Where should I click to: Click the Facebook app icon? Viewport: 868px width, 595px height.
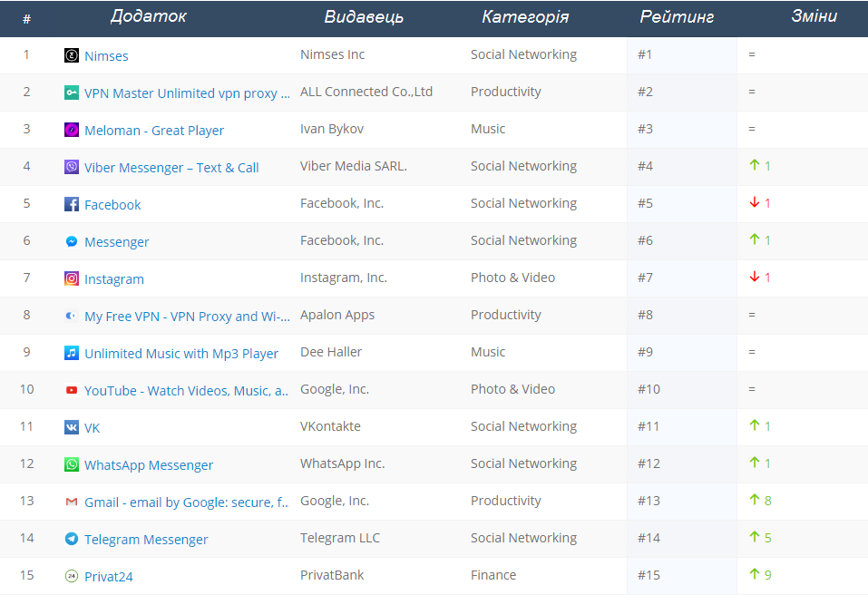[72, 204]
